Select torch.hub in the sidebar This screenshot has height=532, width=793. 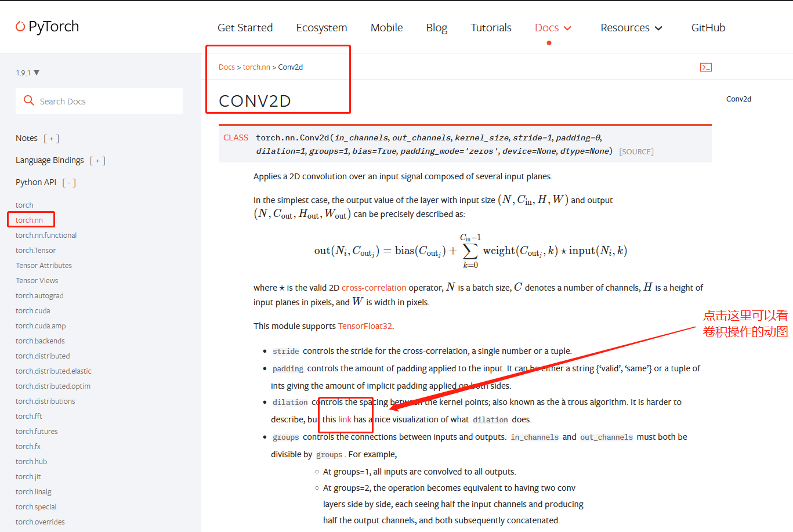pos(31,461)
